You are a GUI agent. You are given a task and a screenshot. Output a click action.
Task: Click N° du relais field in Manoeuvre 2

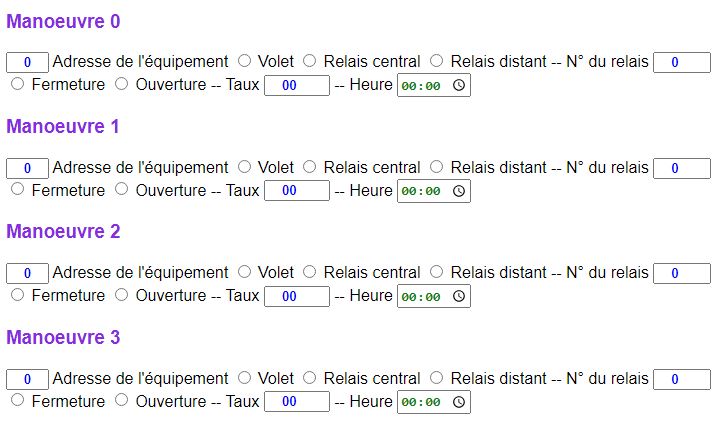point(682,273)
